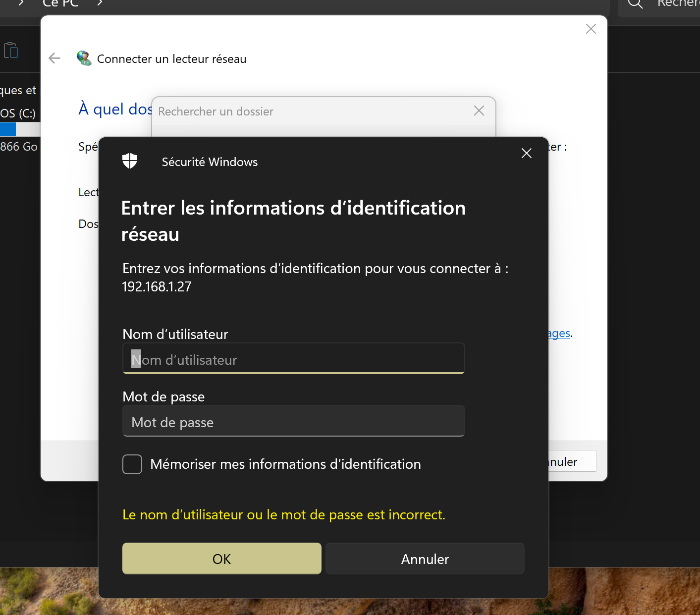Click the Sécurité Windows title text
Screen dimensions: 700x615
(210, 162)
